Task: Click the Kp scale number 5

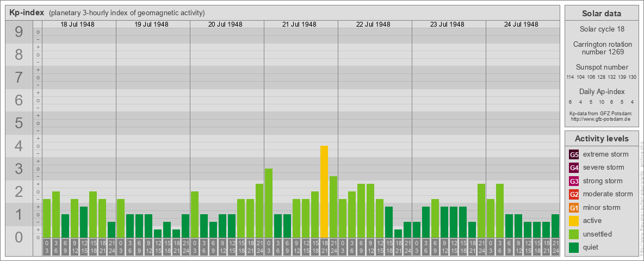Action: [x=19, y=123]
